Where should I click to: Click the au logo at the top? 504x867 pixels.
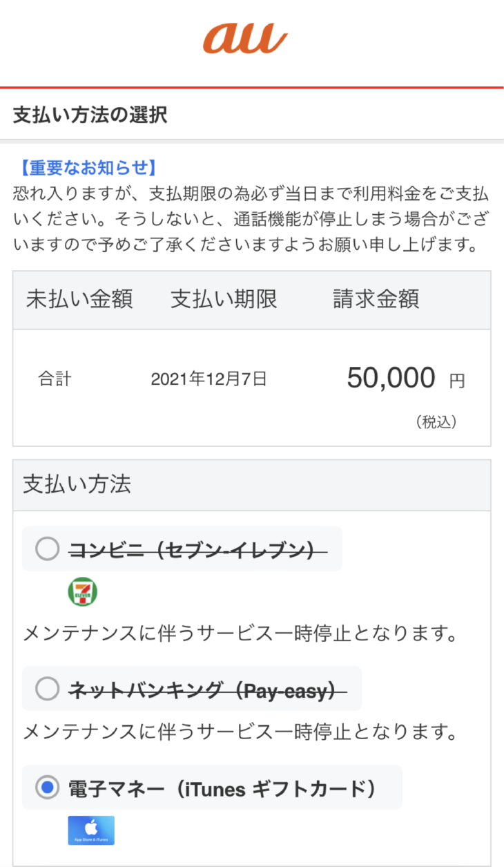245,38
